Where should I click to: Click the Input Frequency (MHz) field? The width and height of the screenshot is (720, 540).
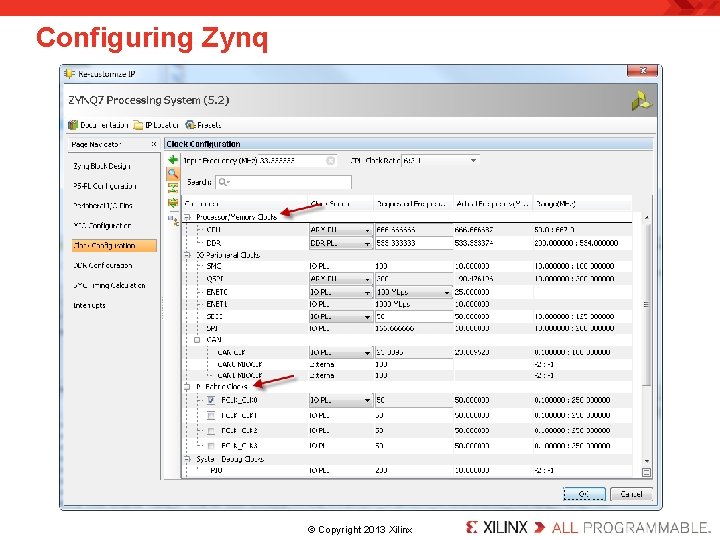(x=297, y=161)
